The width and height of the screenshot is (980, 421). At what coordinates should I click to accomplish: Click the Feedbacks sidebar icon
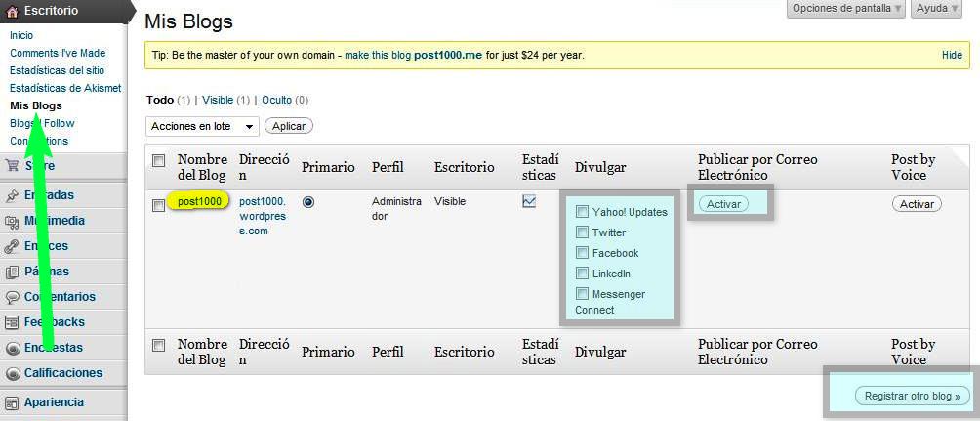click(12, 322)
